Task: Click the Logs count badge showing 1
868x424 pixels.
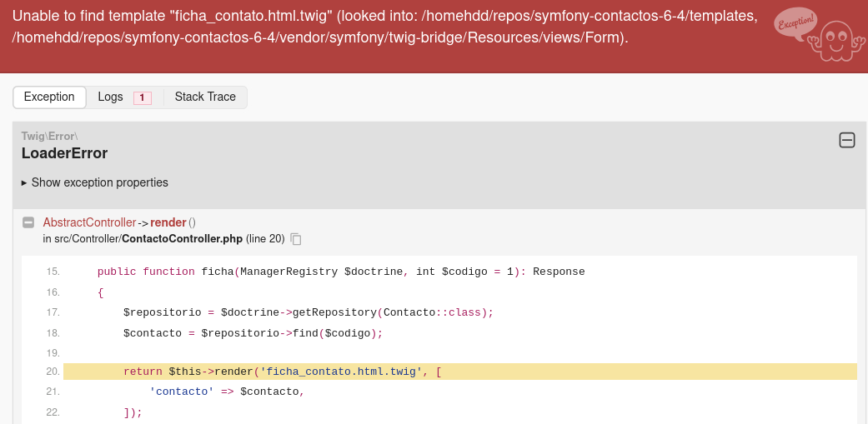Action: 143,97
